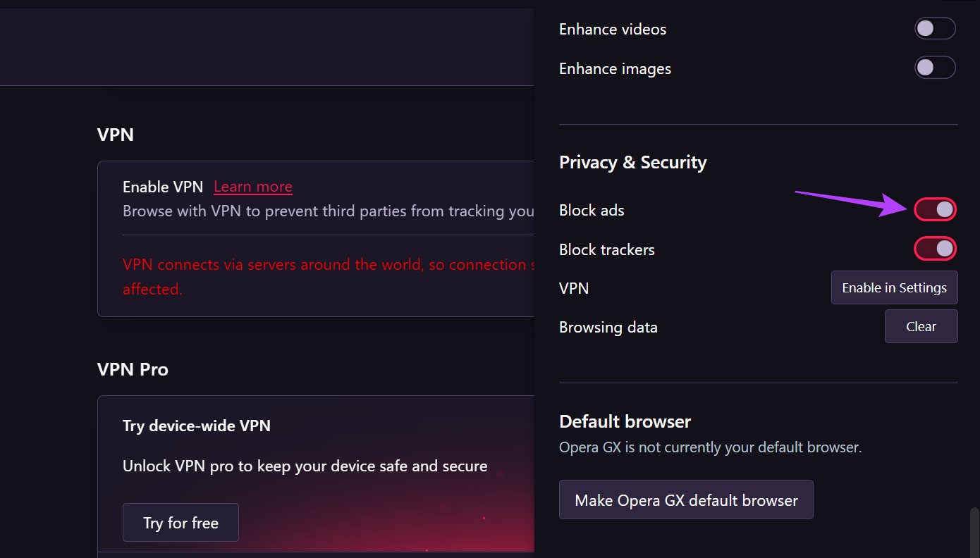
Task: Click the VPN Enable in Settings button
Action: 894,287
